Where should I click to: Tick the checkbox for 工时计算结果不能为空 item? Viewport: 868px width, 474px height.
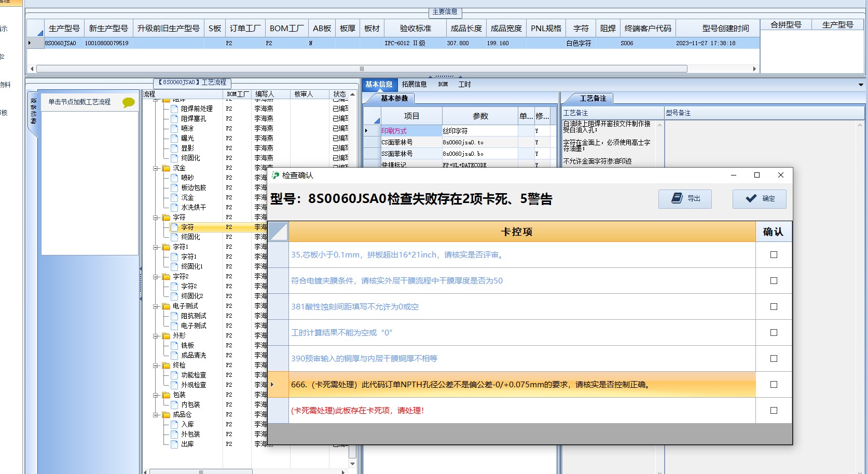tap(774, 333)
